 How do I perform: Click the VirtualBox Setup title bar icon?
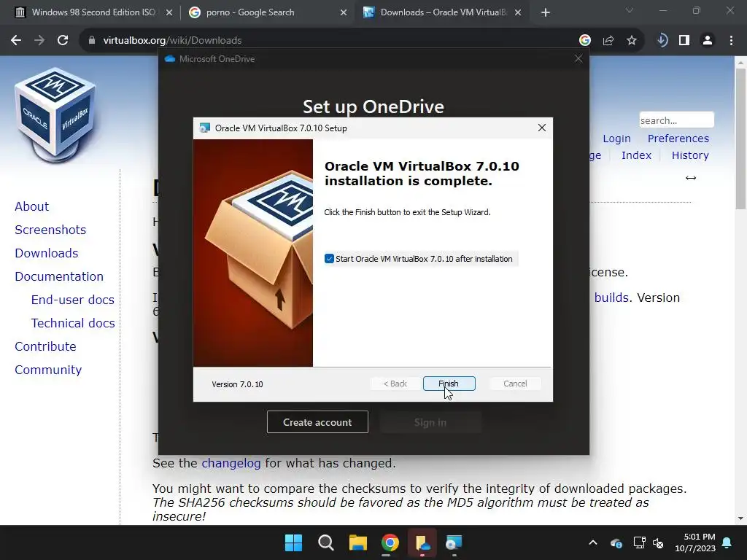click(205, 128)
